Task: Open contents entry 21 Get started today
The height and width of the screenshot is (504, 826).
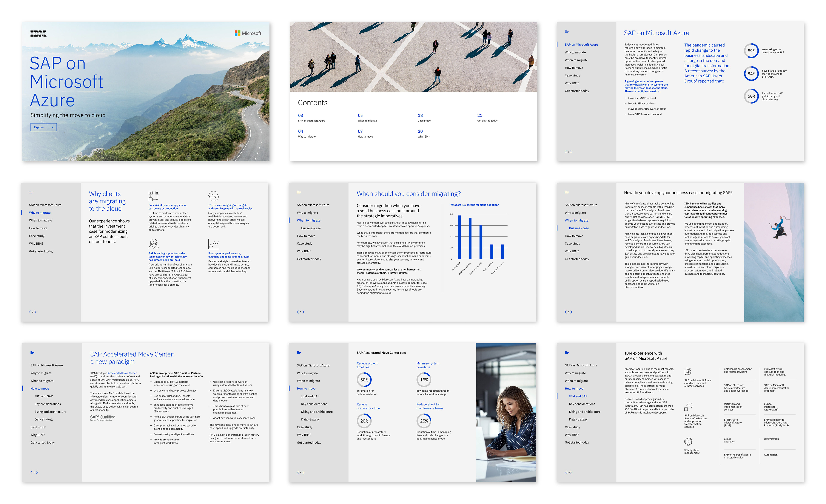Action: (487, 118)
